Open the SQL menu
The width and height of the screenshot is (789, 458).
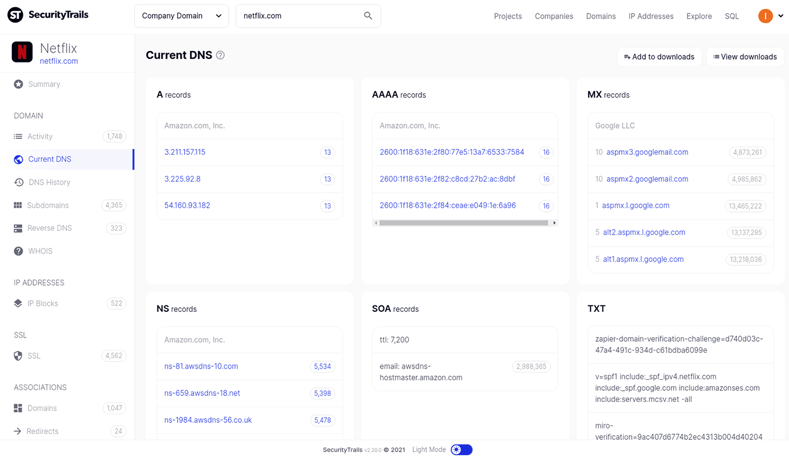click(732, 16)
